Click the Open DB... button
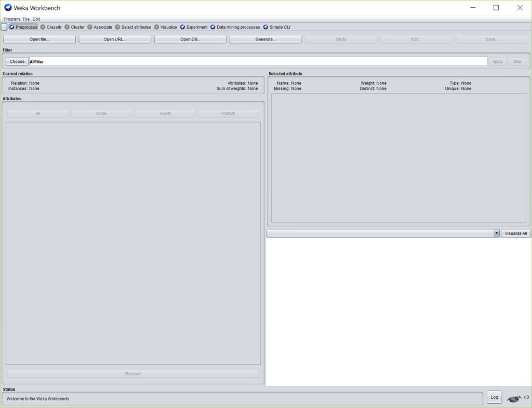 click(190, 40)
